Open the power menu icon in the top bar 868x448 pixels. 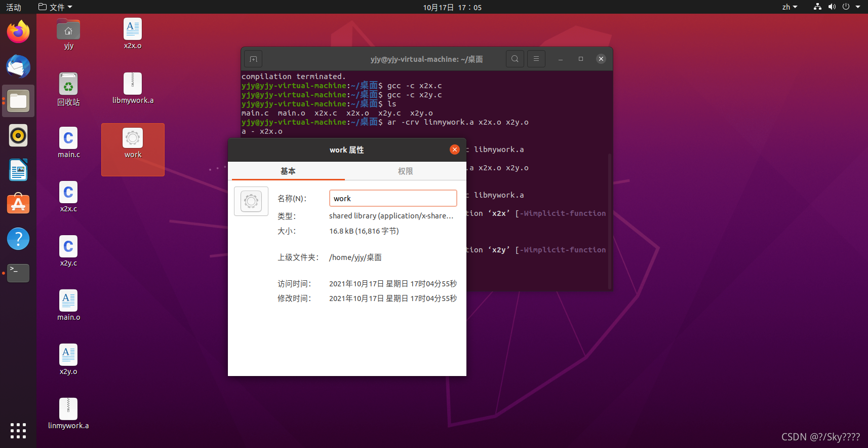(x=846, y=7)
